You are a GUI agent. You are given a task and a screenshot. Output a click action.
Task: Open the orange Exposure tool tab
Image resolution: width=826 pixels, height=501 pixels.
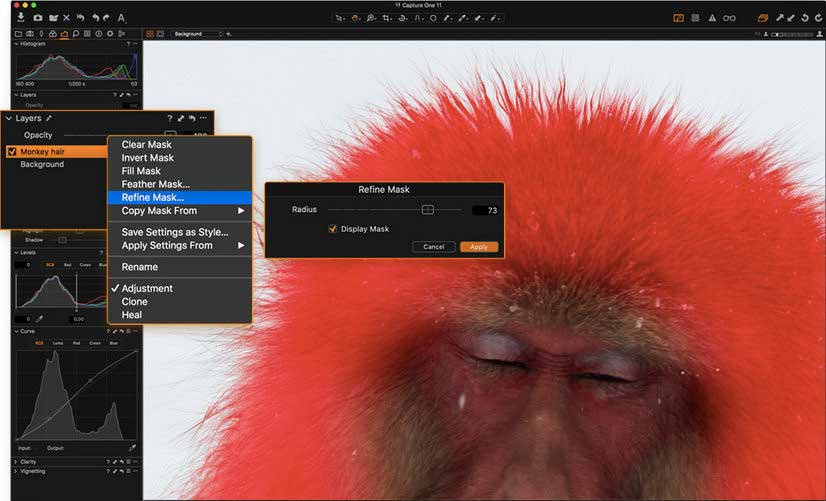tap(64, 34)
